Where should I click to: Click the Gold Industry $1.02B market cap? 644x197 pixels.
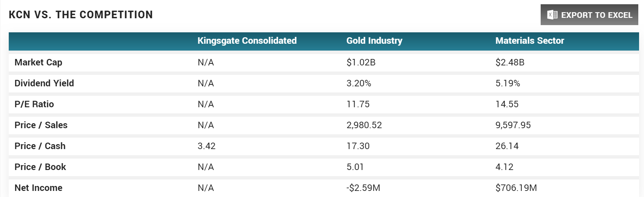361,62
